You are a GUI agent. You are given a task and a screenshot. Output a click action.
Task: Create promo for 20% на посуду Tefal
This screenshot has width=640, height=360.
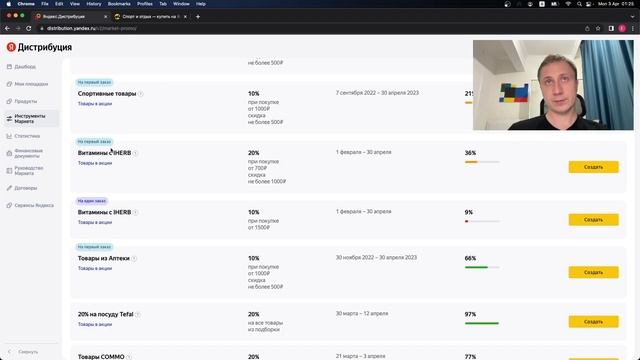coord(593,322)
